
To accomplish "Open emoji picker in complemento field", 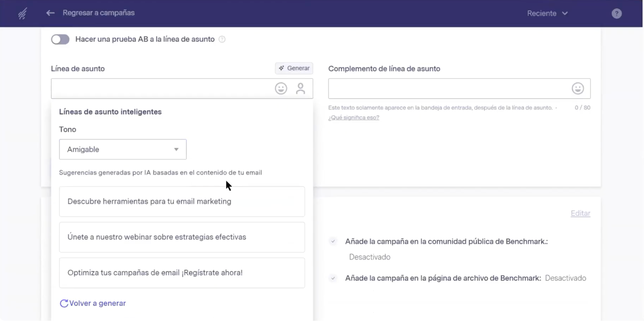I will coord(578,88).
